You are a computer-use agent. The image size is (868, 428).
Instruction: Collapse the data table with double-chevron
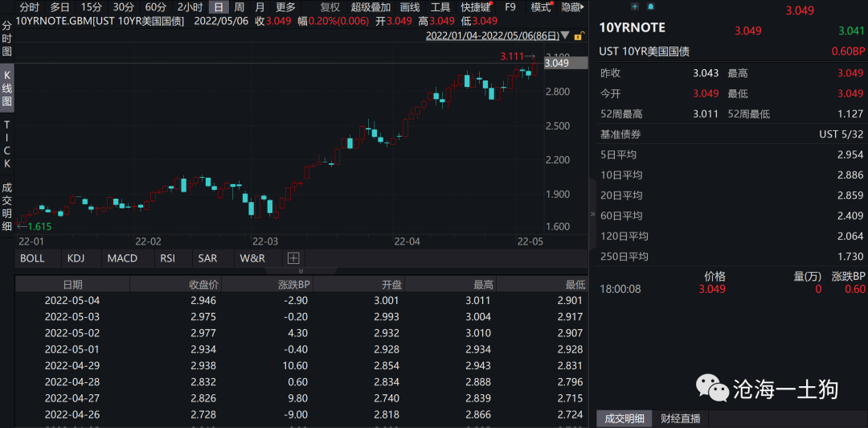coord(301,270)
